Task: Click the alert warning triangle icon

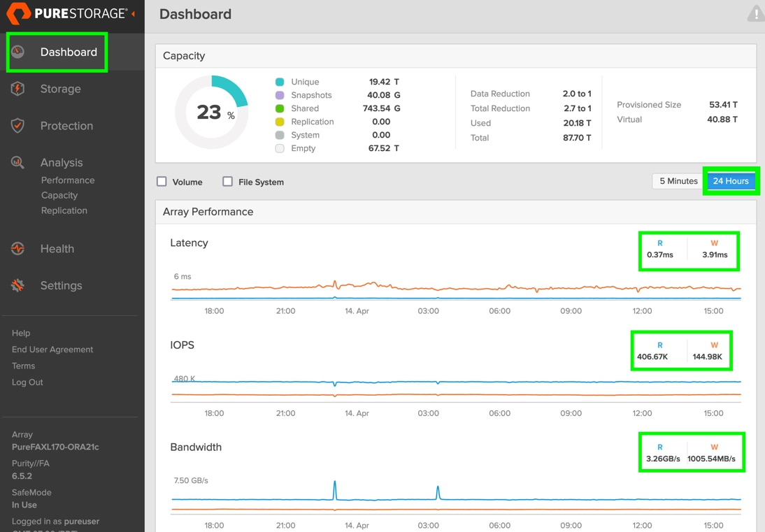Action: tap(756, 14)
